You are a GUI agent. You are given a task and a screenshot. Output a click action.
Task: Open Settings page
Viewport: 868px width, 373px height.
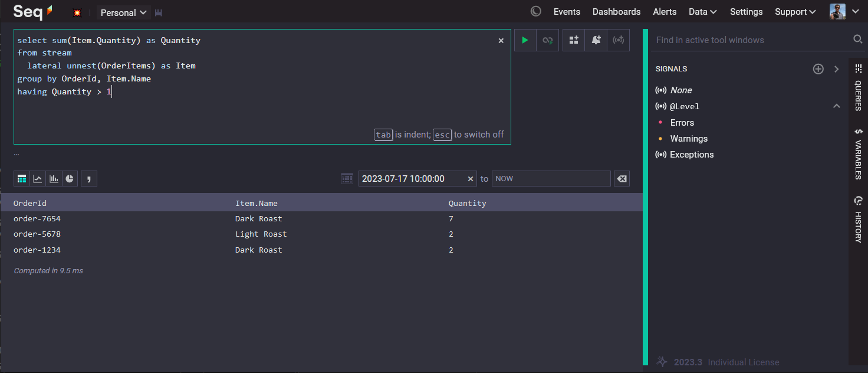(746, 12)
